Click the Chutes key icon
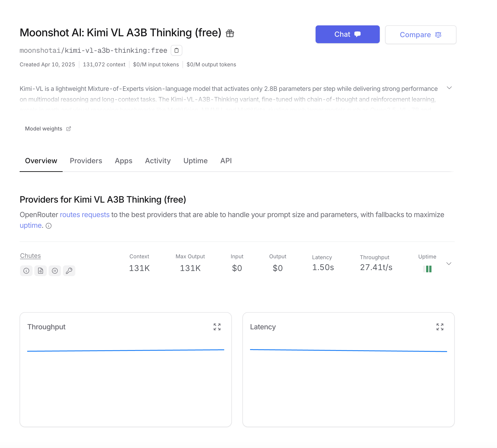497x448 pixels. pyautogui.click(x=69, y=271)
